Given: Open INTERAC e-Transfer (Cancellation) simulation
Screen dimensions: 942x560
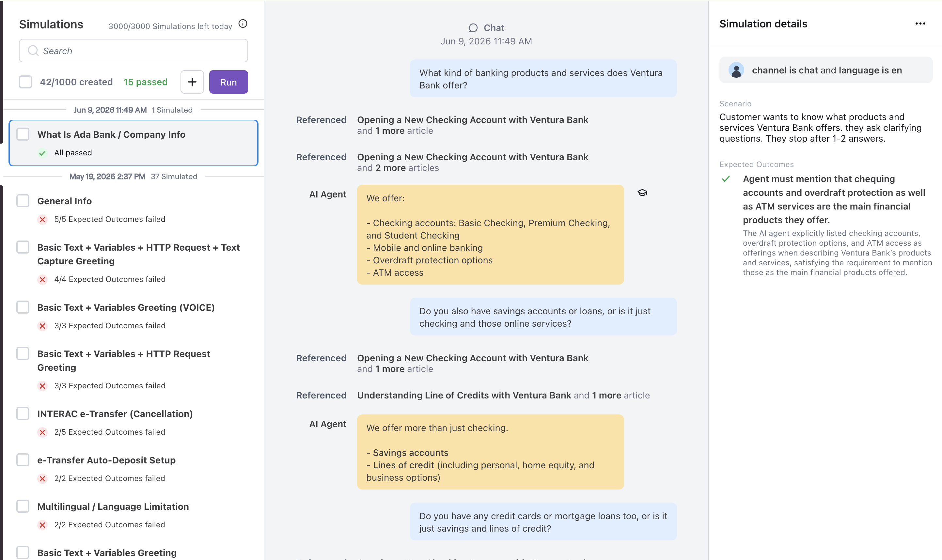Looking at the screenshot, I should click(115, 414).
